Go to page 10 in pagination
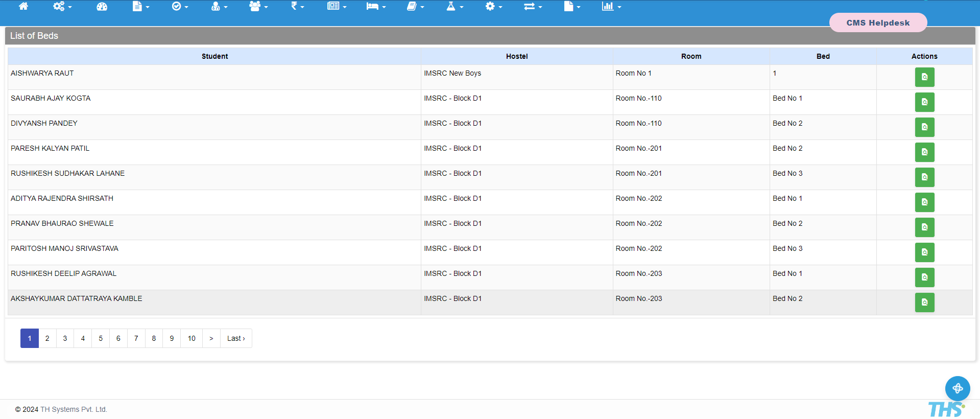This screenshot has height=419, width=980. [x=192, y=338]
